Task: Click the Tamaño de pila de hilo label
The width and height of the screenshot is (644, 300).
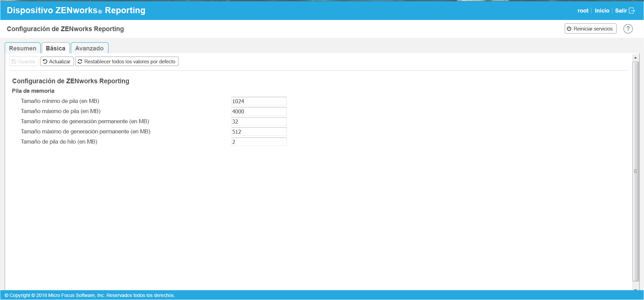Action: click(59, 142)
